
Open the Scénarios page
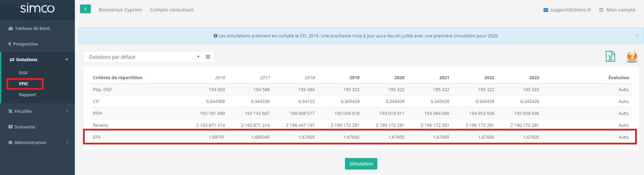pyautogui.click(x=24, y=127)
